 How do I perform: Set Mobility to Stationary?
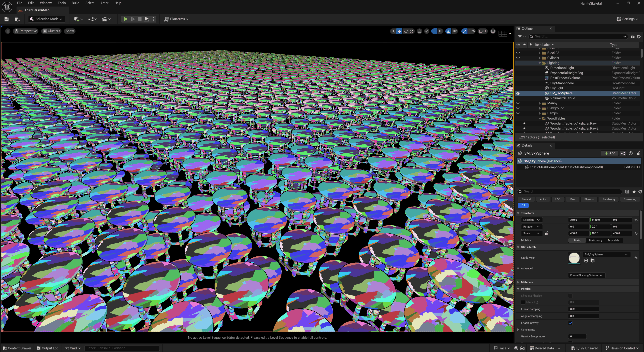click(x=595, y=240)
